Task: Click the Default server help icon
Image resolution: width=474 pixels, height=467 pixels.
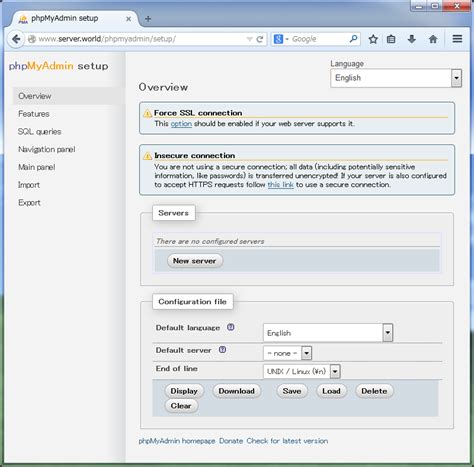Action: 222,350
